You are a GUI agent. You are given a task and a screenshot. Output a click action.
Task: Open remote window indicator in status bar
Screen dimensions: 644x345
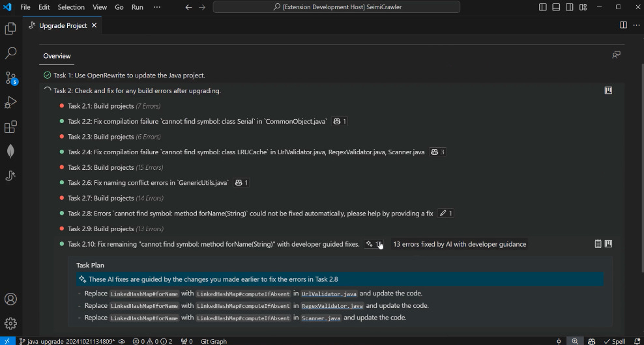[x=7, y=341]
